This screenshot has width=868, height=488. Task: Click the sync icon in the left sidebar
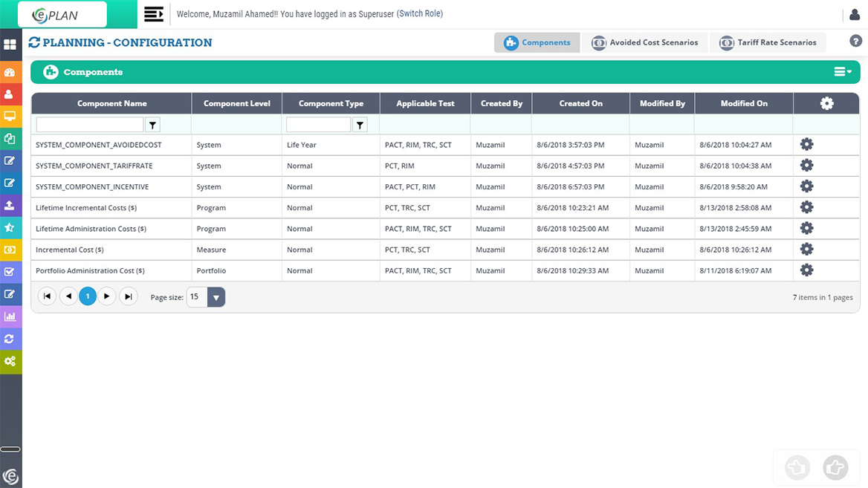click(10, 339)
